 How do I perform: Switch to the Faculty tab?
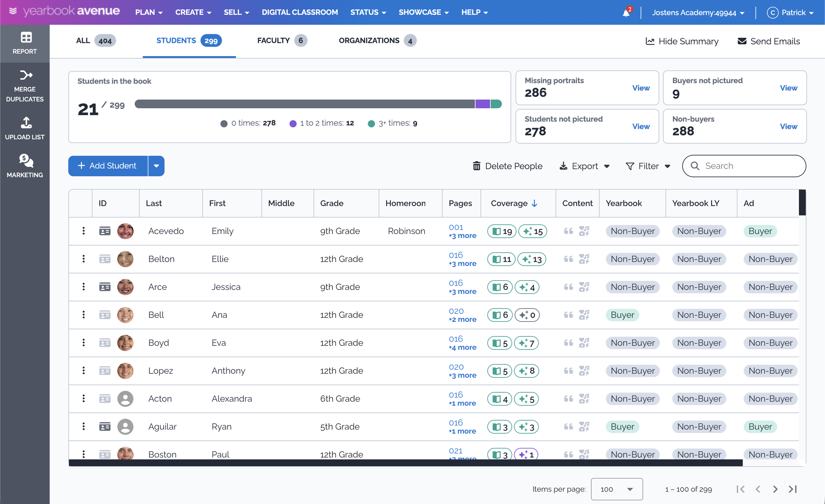pos(282,41)
